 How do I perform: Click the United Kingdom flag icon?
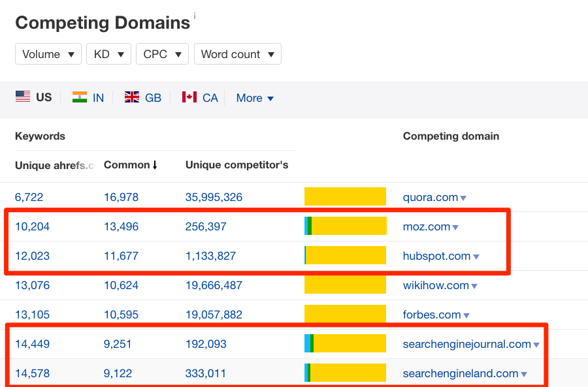(132, 97)
